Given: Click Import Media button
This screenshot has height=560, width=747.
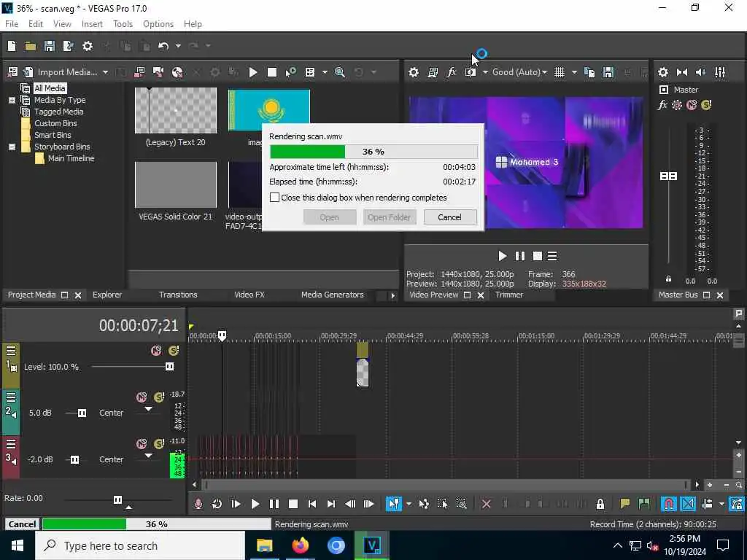Looking at the screenshot, I should tap(61, 72).
